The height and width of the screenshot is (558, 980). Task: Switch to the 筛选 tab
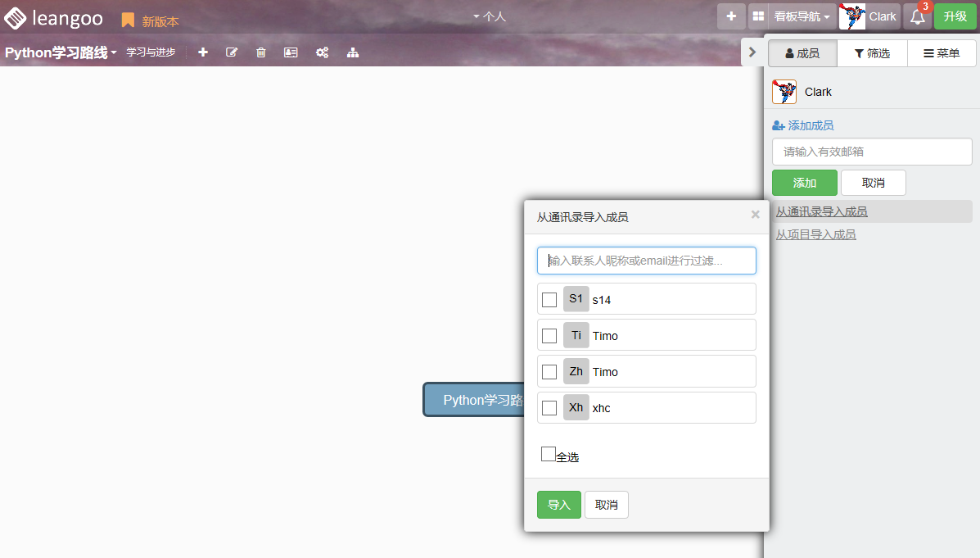click(x=872, y=53)
